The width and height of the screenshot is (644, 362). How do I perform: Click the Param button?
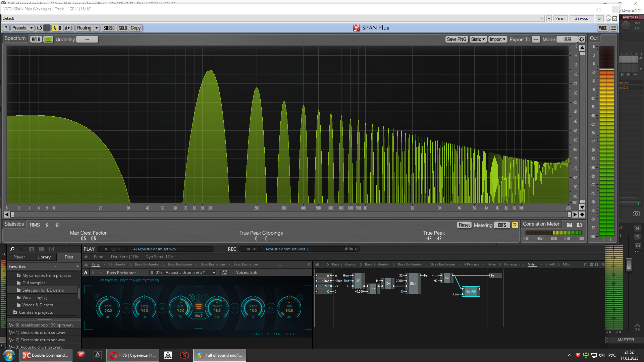[x=560, y=18]
